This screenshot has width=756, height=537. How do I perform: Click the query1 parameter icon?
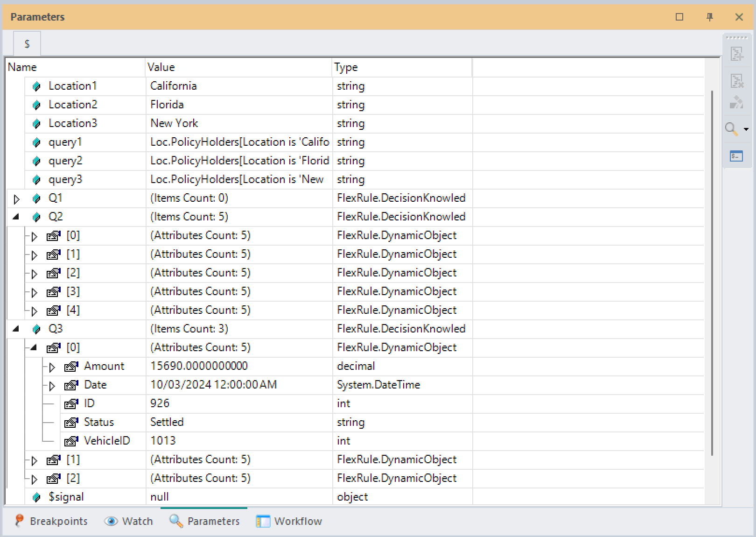click(36, 142)
